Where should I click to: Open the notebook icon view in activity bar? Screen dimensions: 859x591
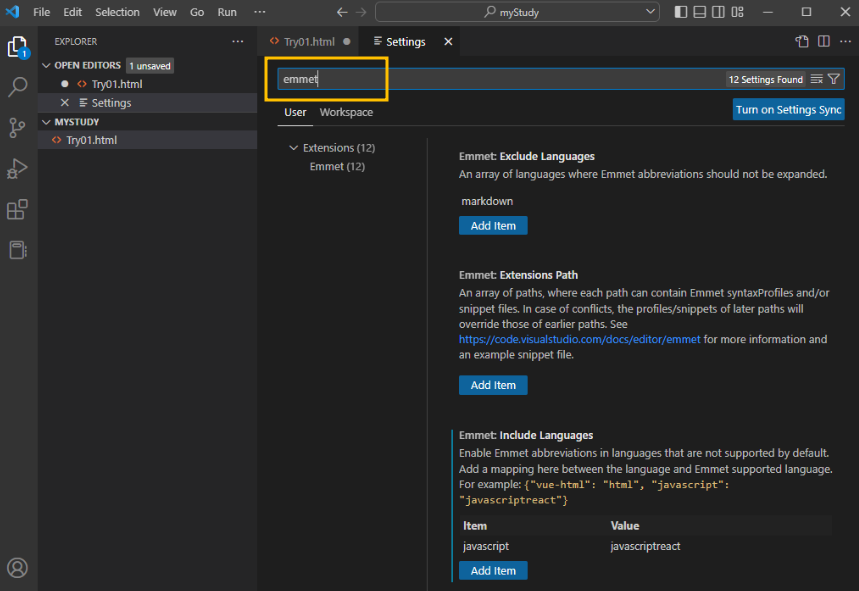18,250
